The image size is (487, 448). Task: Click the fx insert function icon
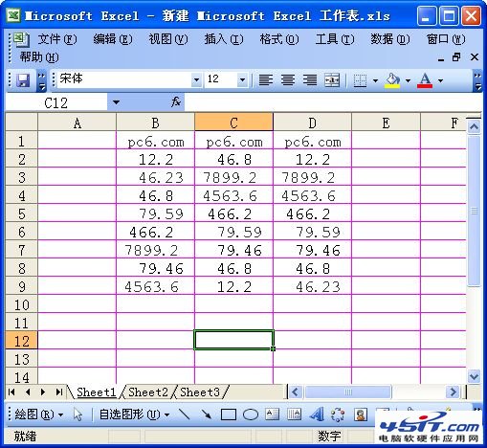click(176, 102)
